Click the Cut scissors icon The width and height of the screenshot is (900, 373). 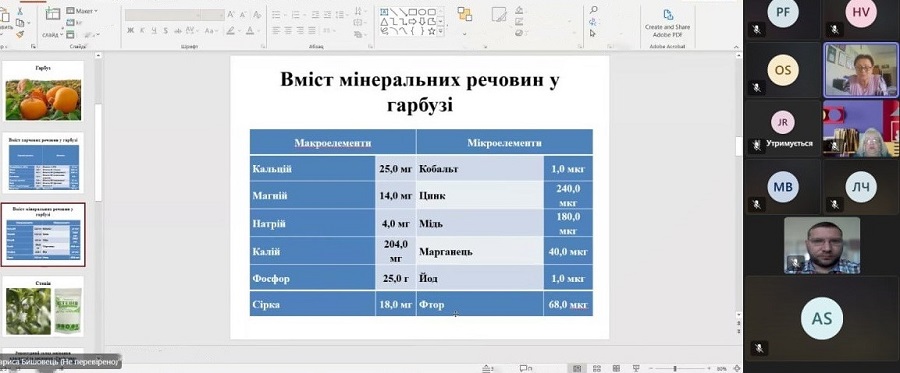(x=20, y=11)
